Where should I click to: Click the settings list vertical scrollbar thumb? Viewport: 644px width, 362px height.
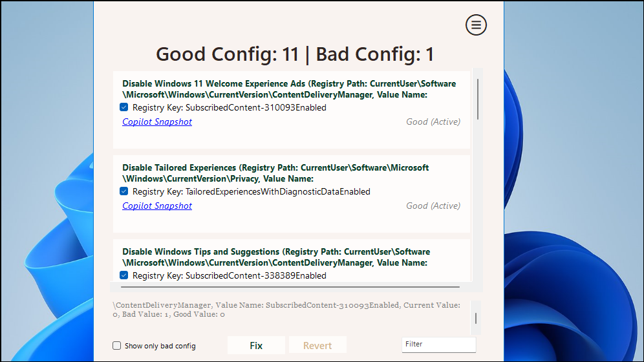[478, 100]
